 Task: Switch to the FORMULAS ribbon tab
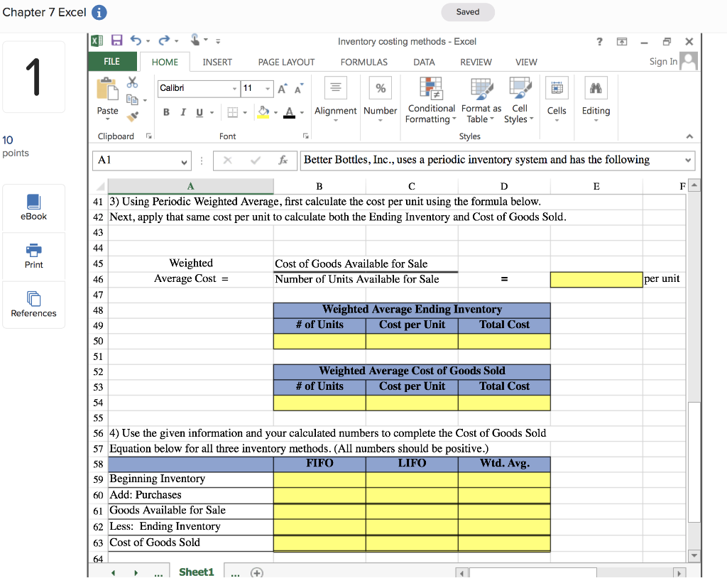363,62
